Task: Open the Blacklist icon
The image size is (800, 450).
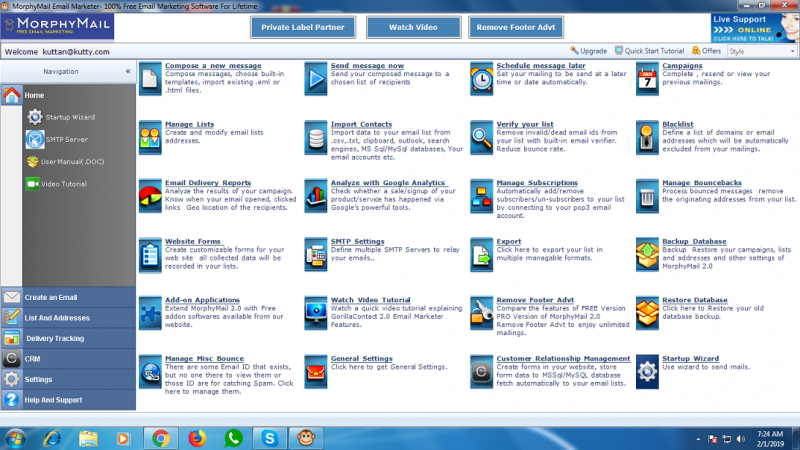Action: click(x=647, y=133)
